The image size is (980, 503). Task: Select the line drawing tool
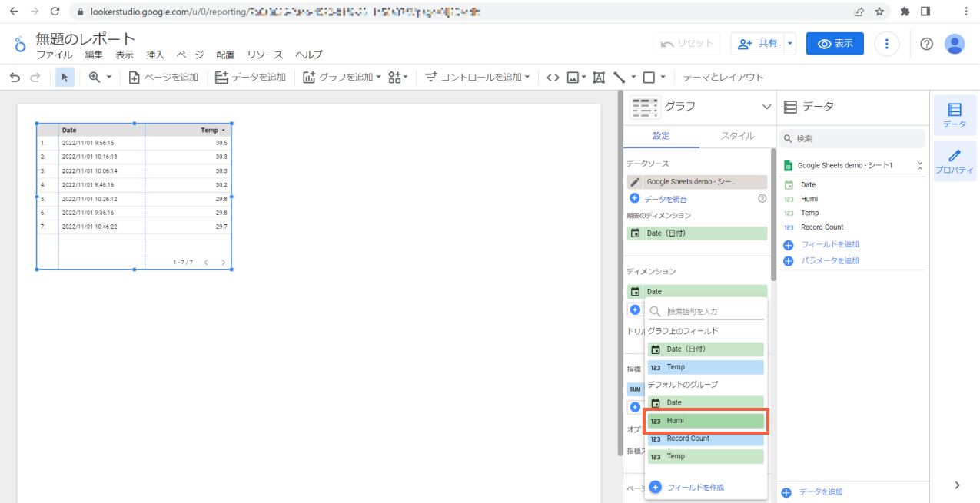click(620, 77)
